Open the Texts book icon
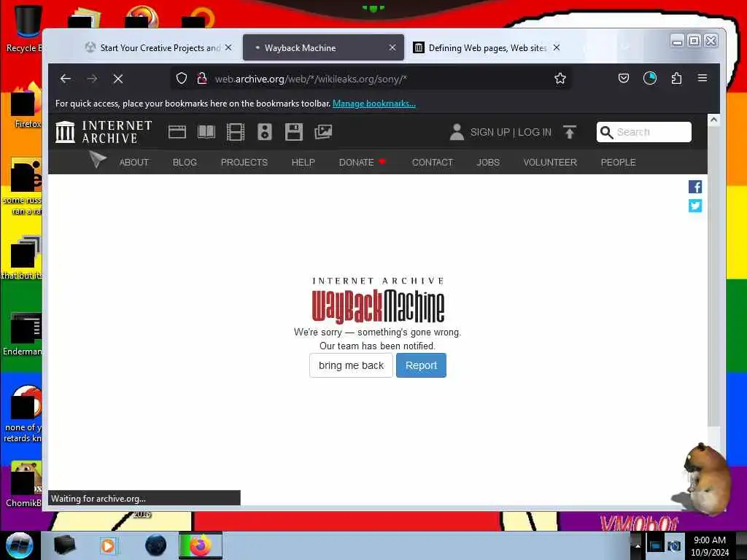This screenshot has width=747, height=560. pyautogui.click(x=206, y=132)
